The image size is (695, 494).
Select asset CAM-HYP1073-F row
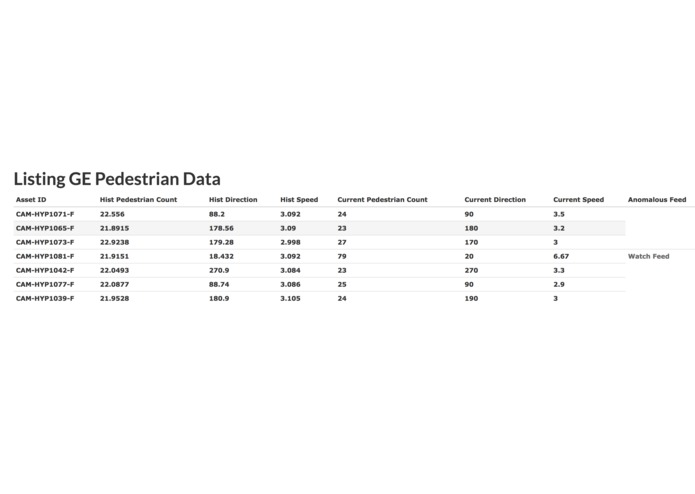point(319,242)
